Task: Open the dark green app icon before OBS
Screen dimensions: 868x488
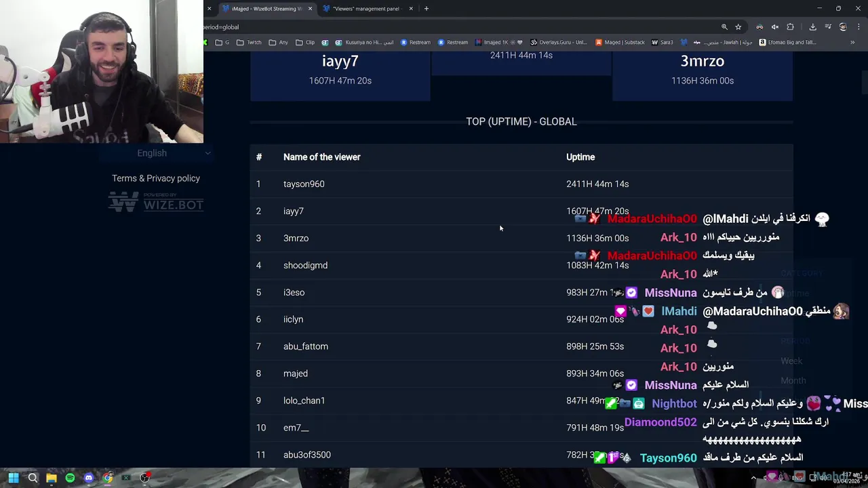Action: coord(126,478)
